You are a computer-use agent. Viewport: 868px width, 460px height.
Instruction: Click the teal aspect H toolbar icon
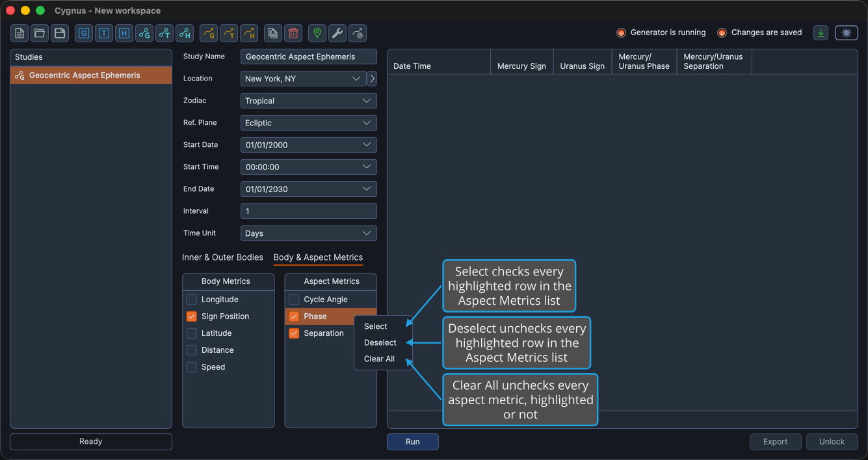(x=185, y=33)
